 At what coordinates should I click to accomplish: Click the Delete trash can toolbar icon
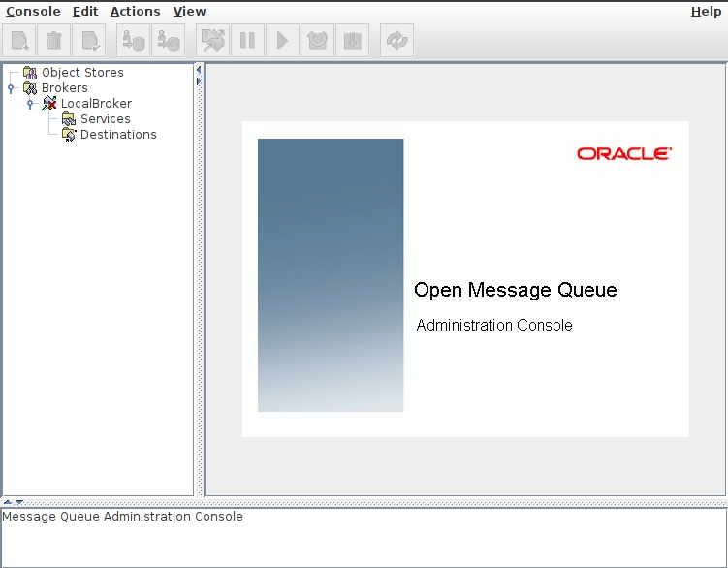54,41
